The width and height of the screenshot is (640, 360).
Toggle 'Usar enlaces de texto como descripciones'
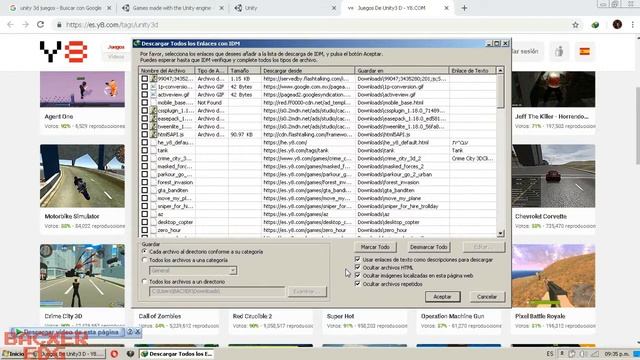point(358,260)
